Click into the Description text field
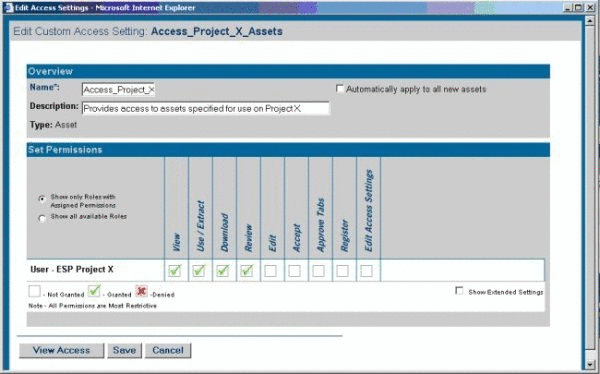Screen dimensions: 600x374 [205, 108]
